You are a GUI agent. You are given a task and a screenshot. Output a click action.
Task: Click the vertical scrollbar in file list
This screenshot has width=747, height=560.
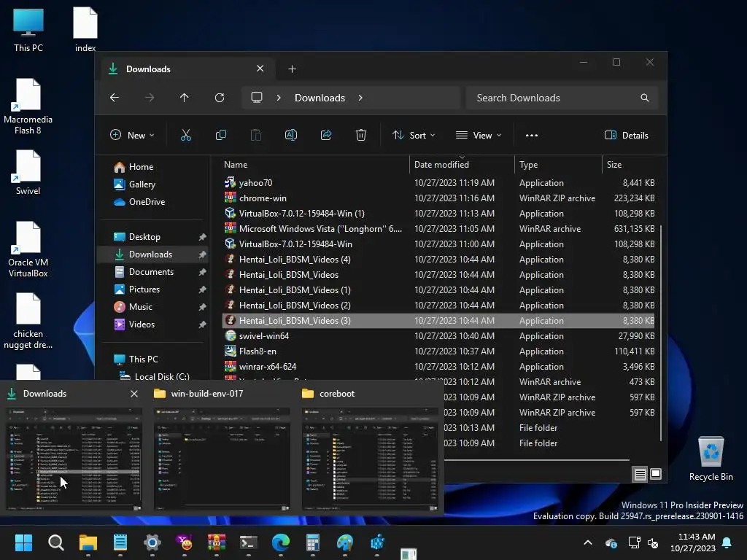pos(661,333)
